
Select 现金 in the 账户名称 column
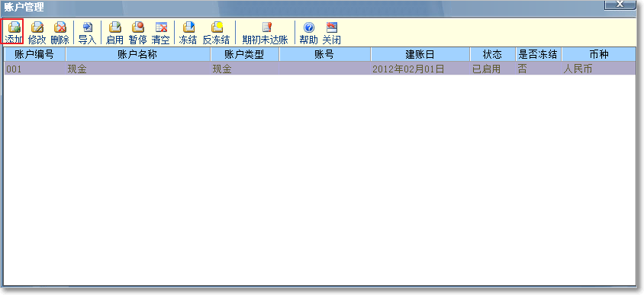tap(138, 69)
